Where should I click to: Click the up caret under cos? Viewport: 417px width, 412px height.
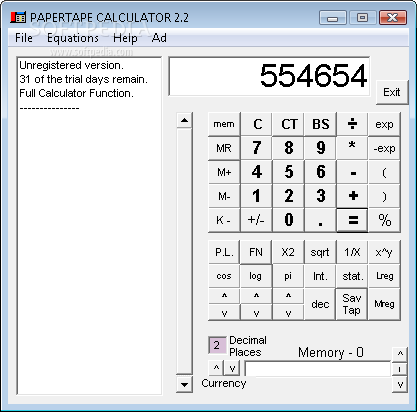click(x=224, y=296)
